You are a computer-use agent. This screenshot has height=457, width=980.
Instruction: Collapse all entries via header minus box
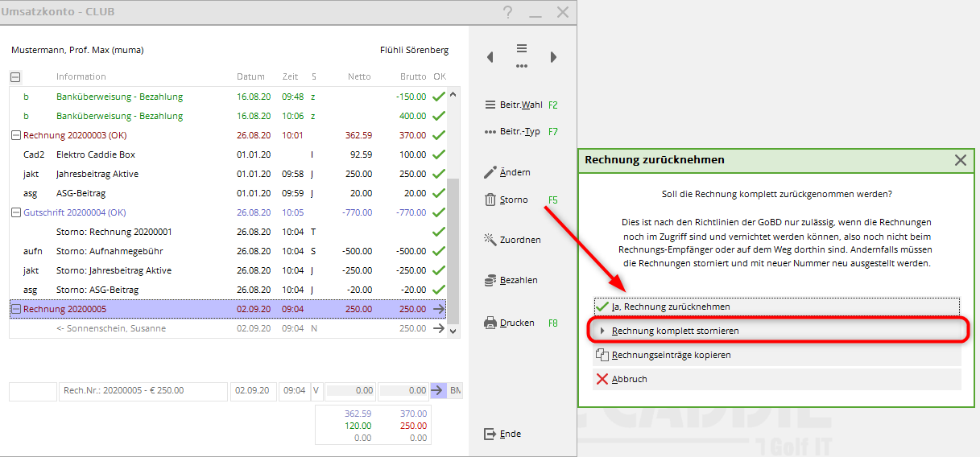15,77
